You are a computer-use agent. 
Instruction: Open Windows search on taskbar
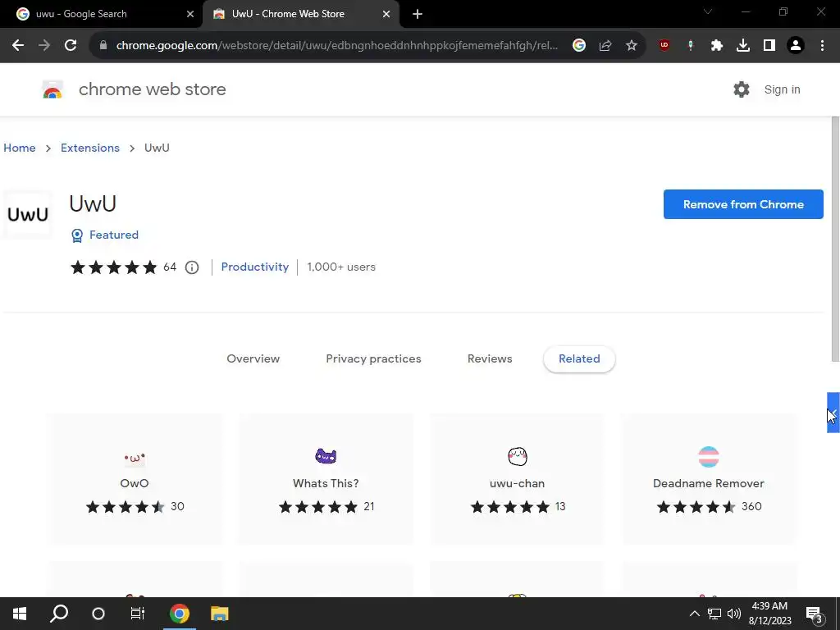(x=59, y=614)
